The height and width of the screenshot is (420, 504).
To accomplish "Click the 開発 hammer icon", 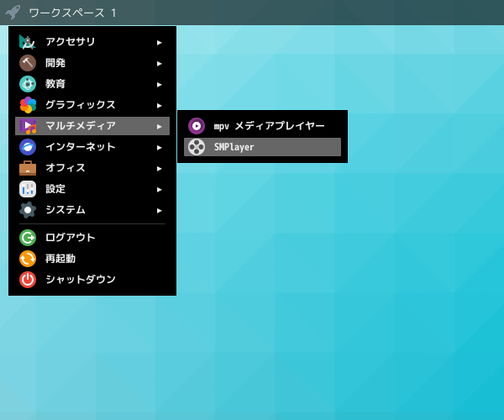I will (28, 63).
